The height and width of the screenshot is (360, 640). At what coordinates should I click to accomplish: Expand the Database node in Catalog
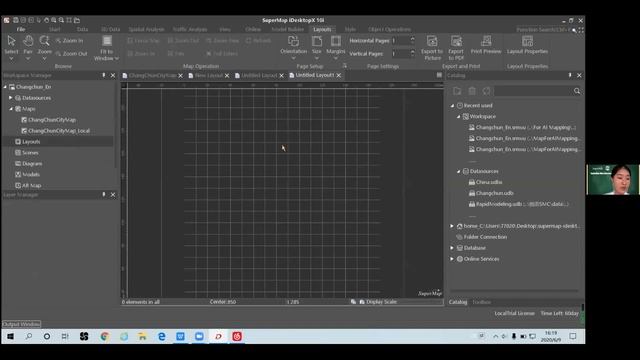[x=452, y=248]
